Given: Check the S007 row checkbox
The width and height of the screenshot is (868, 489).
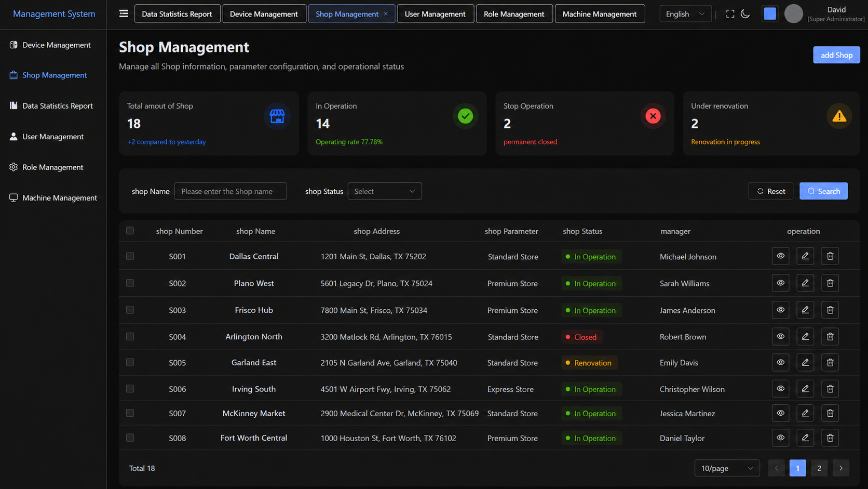Looking at the screenshot, I should (130, 413).
